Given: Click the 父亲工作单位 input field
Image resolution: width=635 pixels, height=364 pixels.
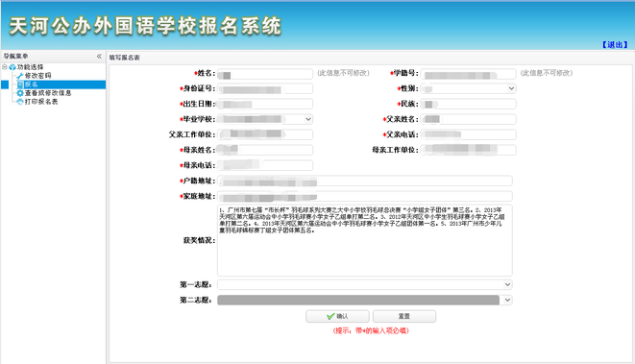Looking at the screenshot, I should coord(265,134).
